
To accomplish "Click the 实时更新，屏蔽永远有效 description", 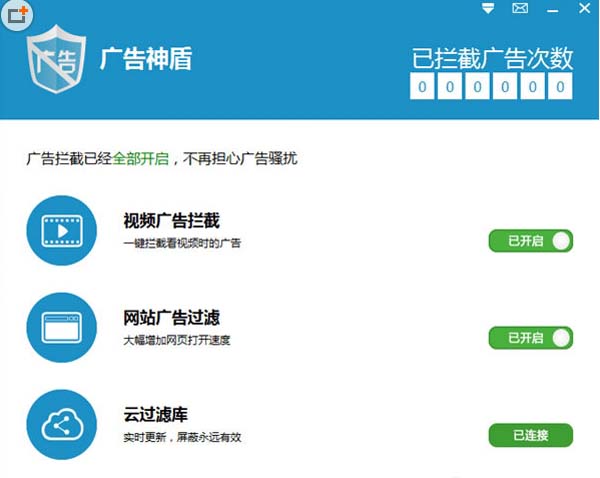I will point(182,437).
